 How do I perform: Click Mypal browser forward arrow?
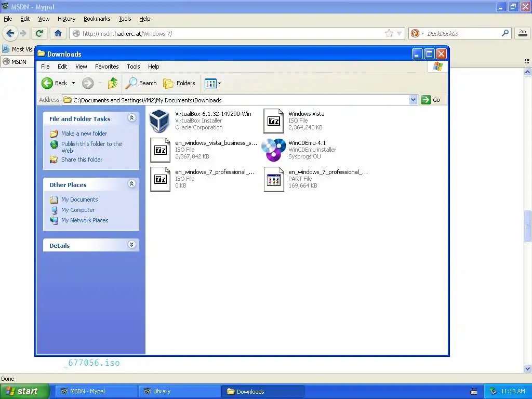23,33
